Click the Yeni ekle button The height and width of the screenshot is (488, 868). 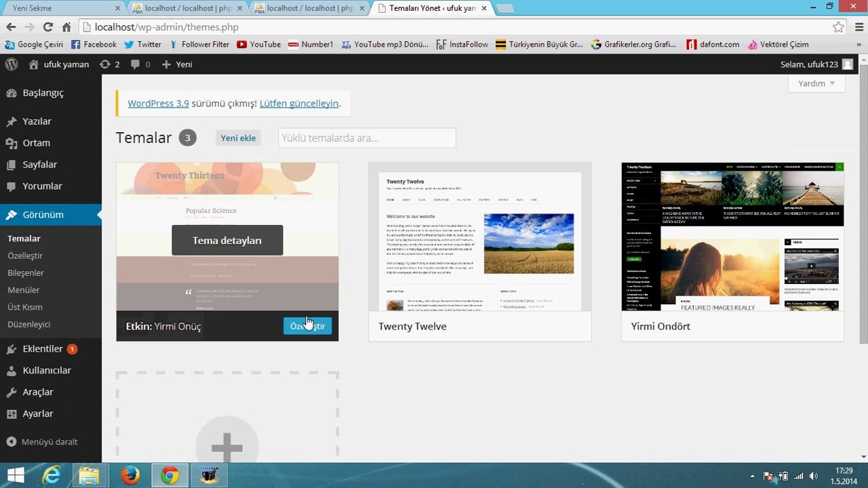coord(238,138)
